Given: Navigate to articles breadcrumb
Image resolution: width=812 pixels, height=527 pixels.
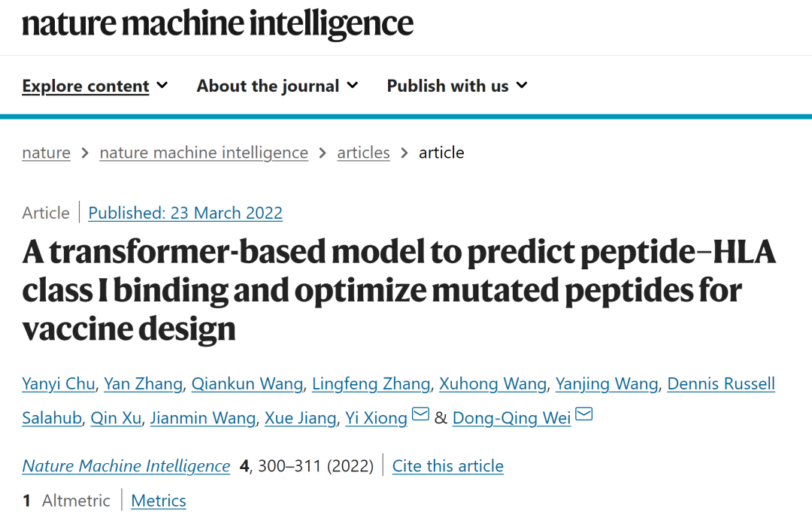Looking at the screenshot, I should [x=363, y=153].
